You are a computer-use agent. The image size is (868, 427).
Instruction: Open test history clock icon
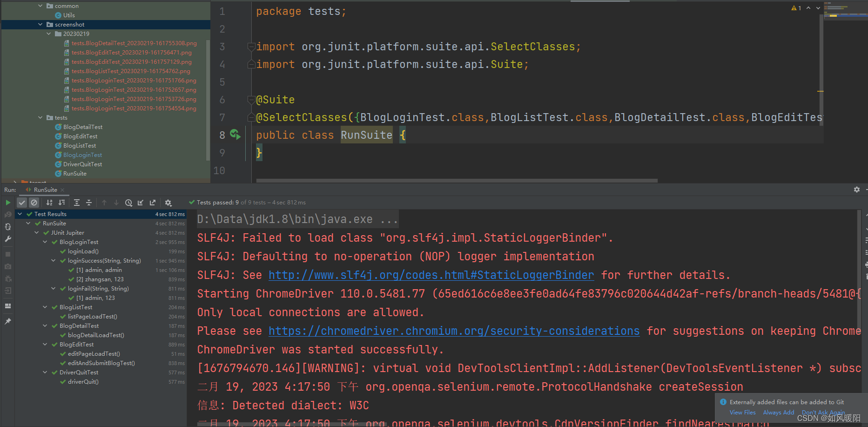tap(128, 203)
